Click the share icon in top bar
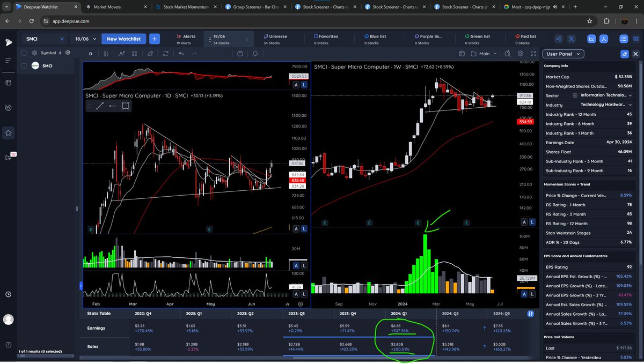 coord(559,39)
